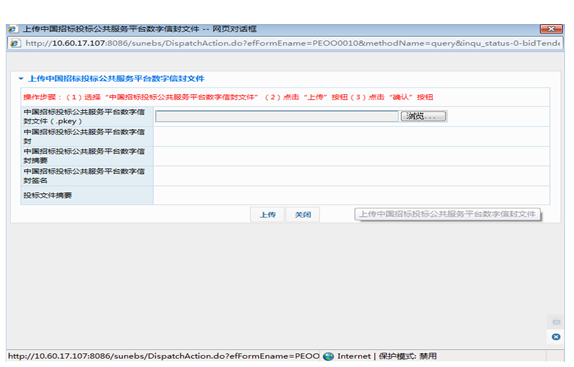This screenshot has width=574, height=367.
Task: Click the IE page icon in title bar
Action: 13,29
